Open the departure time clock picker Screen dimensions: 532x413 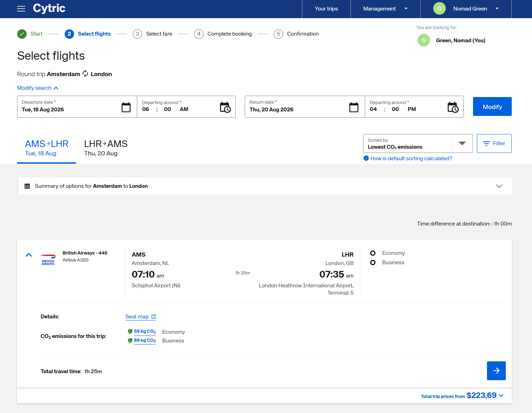225,107
